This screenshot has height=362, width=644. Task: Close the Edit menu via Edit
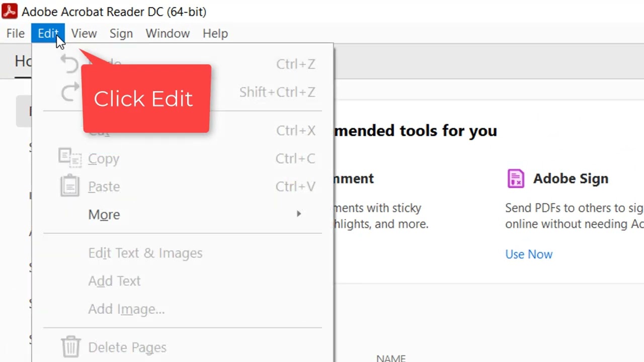[x=48, y=34]
